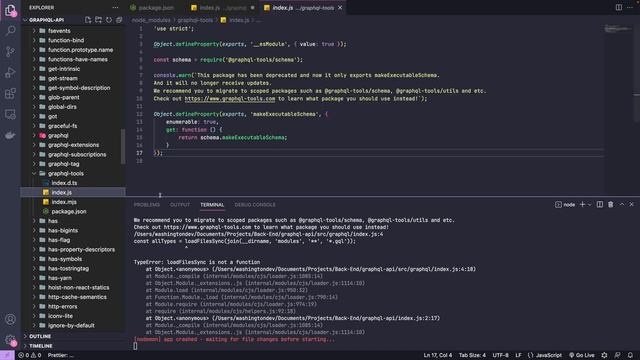Click graphql-tools in the breadcrumb
The width and height of the screenshot is (640, 360).
(195, 20)
